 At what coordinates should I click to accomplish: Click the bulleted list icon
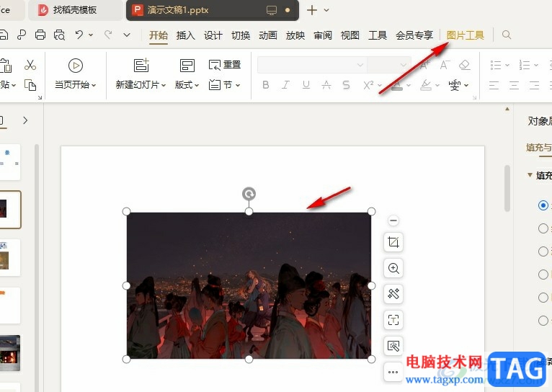click(496, 65)
